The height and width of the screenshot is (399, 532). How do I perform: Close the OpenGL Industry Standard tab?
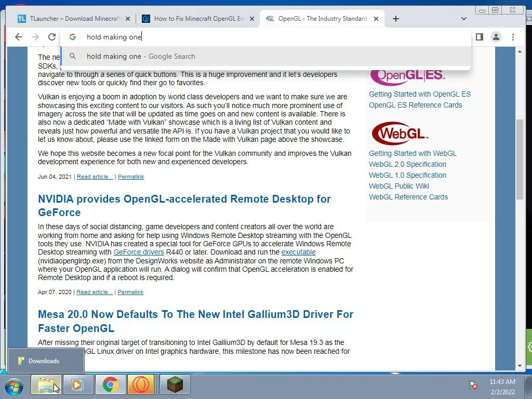[376, 19]
